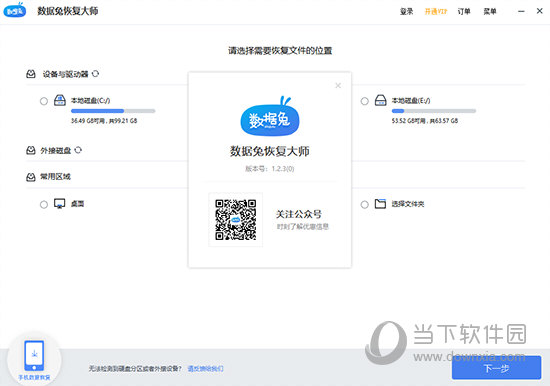
Task: Click the QR code image
Action: [x=236, y=220]
